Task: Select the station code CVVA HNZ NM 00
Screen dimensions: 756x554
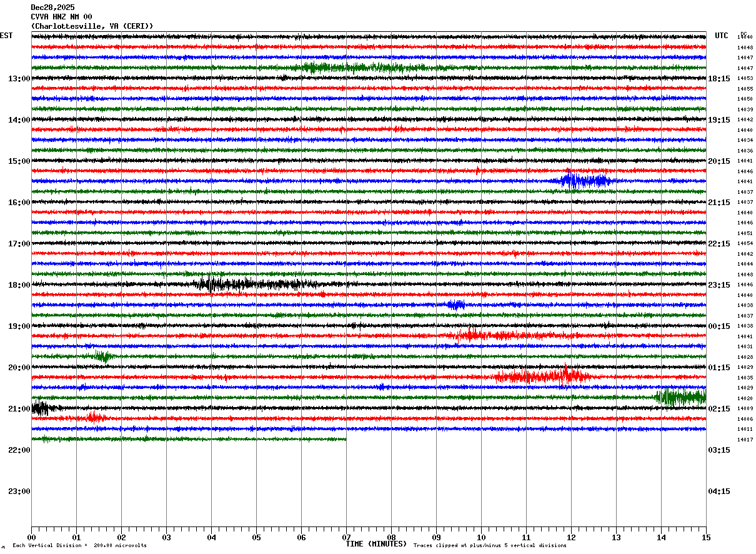Action: pyautogui.click(x=61, y=17)
